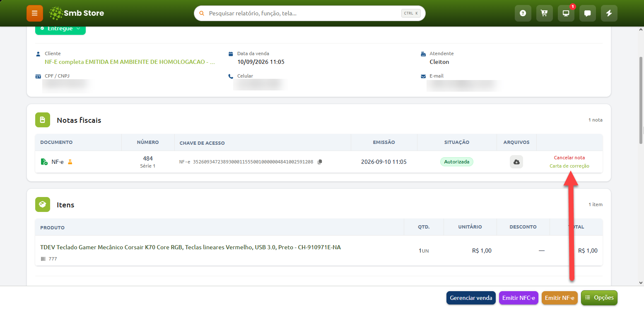
Task: Click Emitir NFC-e button
Action: [x=519, y=298]
